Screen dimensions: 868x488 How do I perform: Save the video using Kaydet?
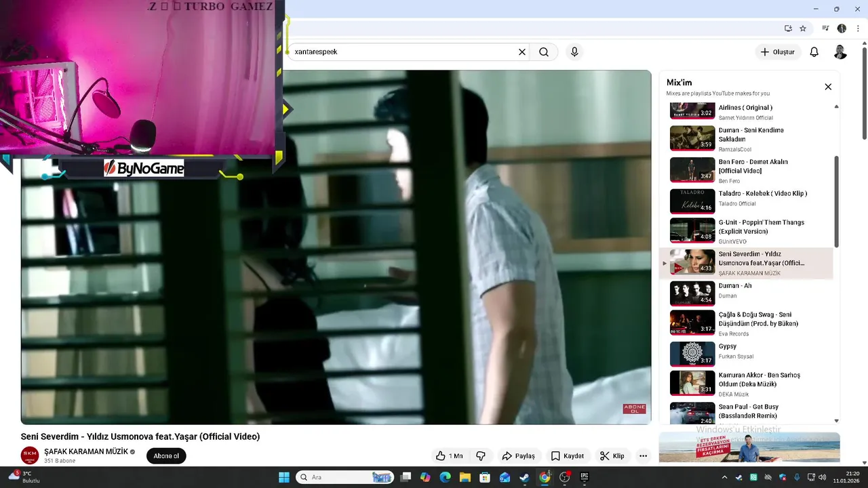click(x=568, y=456)
